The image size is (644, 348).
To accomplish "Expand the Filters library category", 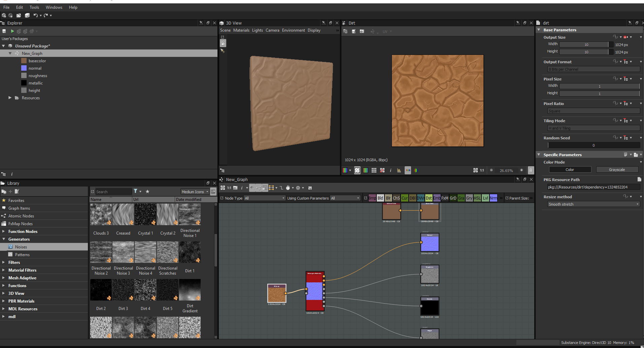I will pyautogui.click(x=3, y=263).
